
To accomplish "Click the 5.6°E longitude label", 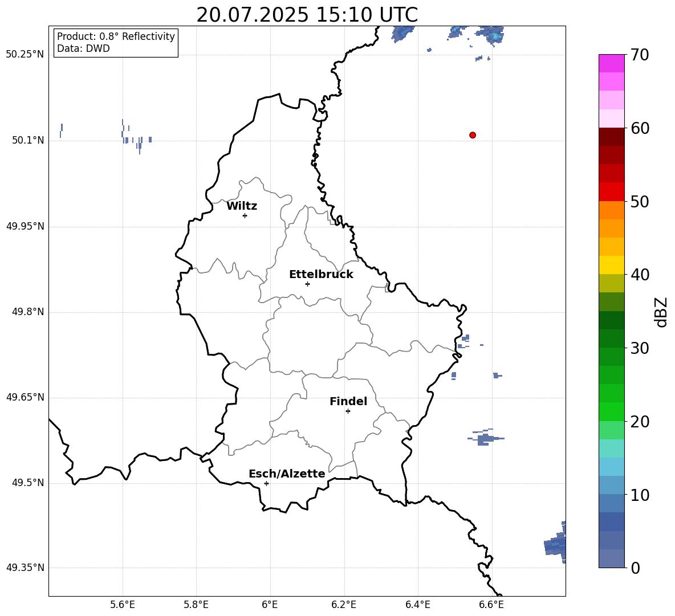I will point(123,605).
